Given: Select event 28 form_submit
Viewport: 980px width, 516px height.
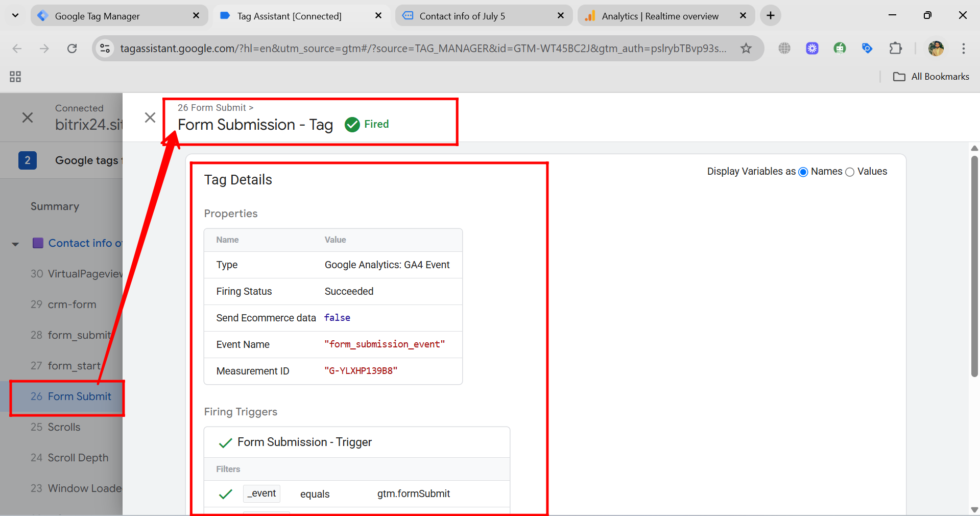Looking at the screenshot, I should (x=70, y=335).
